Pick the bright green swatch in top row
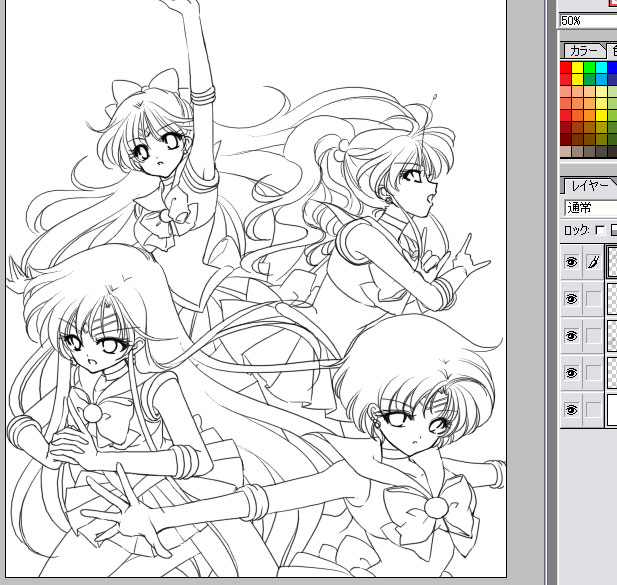This screenshot has width=617, height=585. click(589, 67)
